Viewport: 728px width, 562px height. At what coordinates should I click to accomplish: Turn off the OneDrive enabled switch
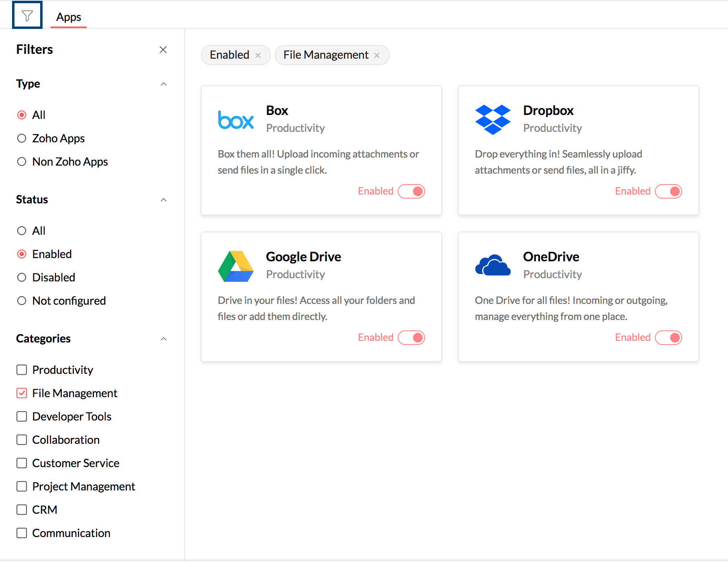click(669, 338)
